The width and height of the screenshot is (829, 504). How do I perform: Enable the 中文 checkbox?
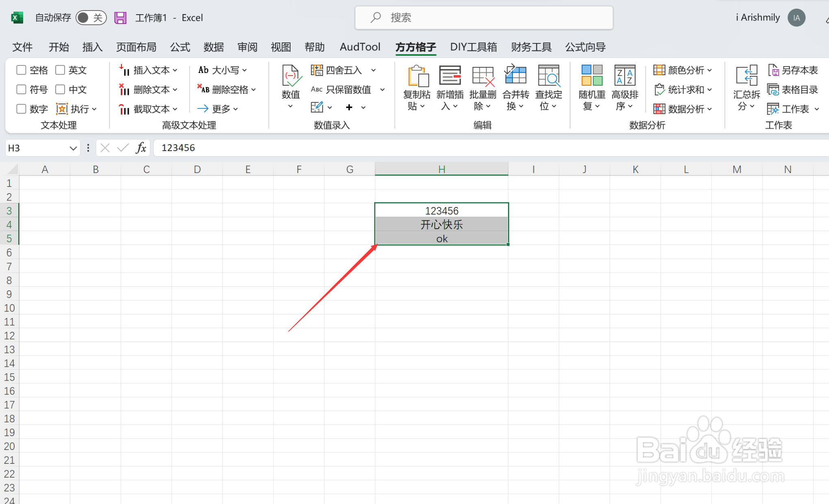(x=60, y=89)
